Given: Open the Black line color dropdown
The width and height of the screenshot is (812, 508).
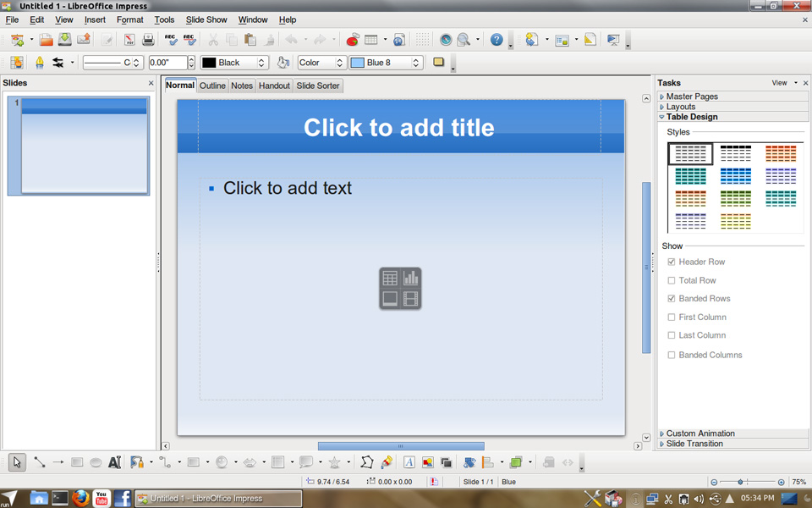Looking at the screenshot, I should 261,63.
